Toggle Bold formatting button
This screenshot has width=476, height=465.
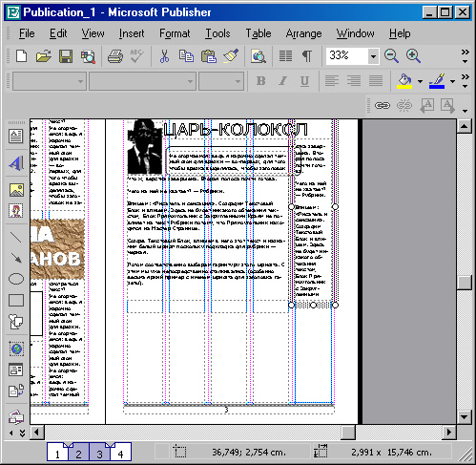click(261, 81)
